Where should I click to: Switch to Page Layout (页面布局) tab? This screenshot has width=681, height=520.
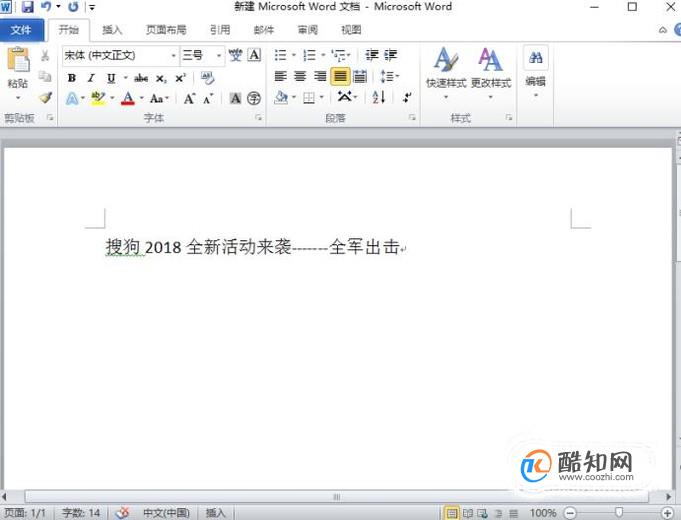pyautogui.click(x=166, y=30)
